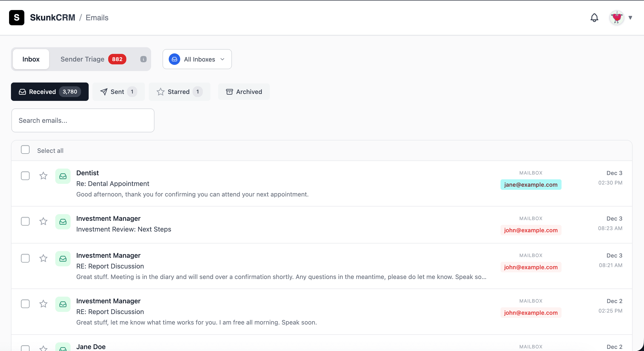Screen dimensions: 644x351
Task: Select the Inbox tab
Action: (x=31, y=59)
